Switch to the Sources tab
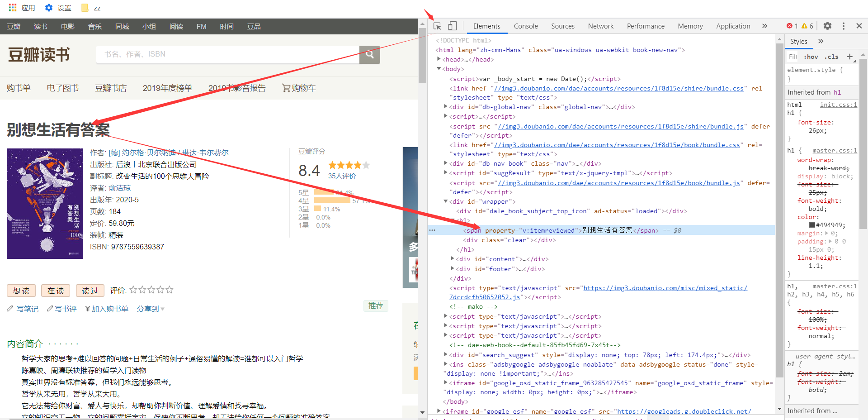Viewport: 868px width, 420px height. [x=563, y=26]
